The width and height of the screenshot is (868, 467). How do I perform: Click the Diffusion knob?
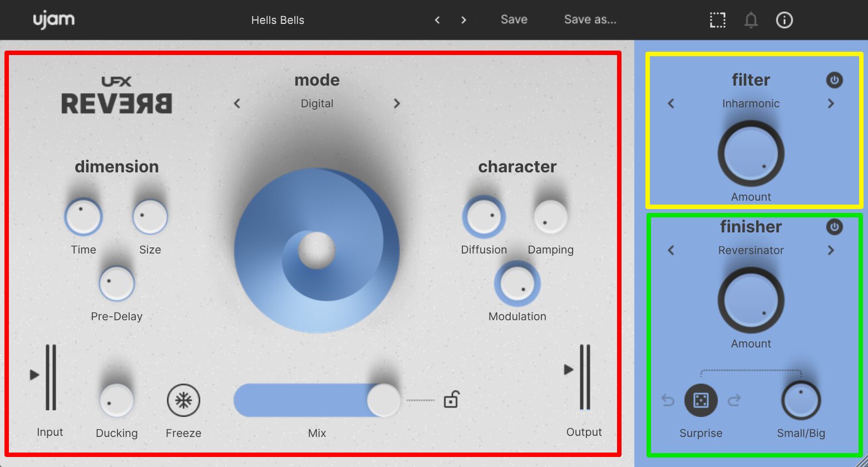point(484,217)
